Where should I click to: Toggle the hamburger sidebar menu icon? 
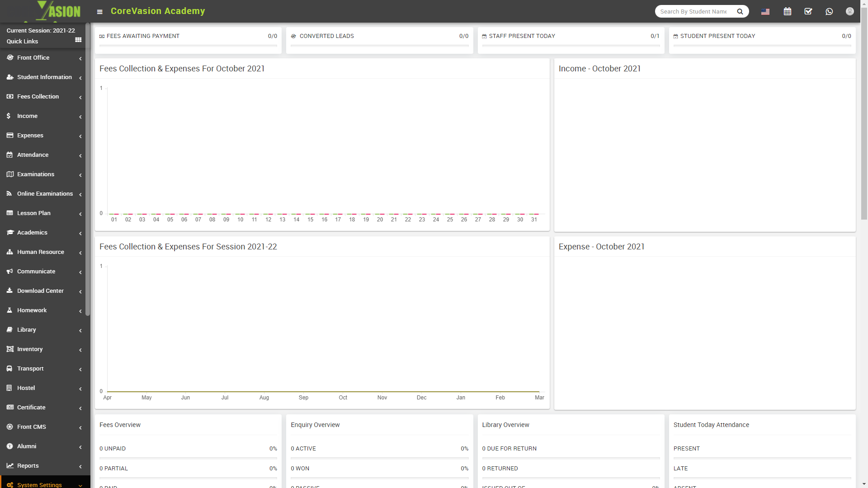[x=100, y=12]
